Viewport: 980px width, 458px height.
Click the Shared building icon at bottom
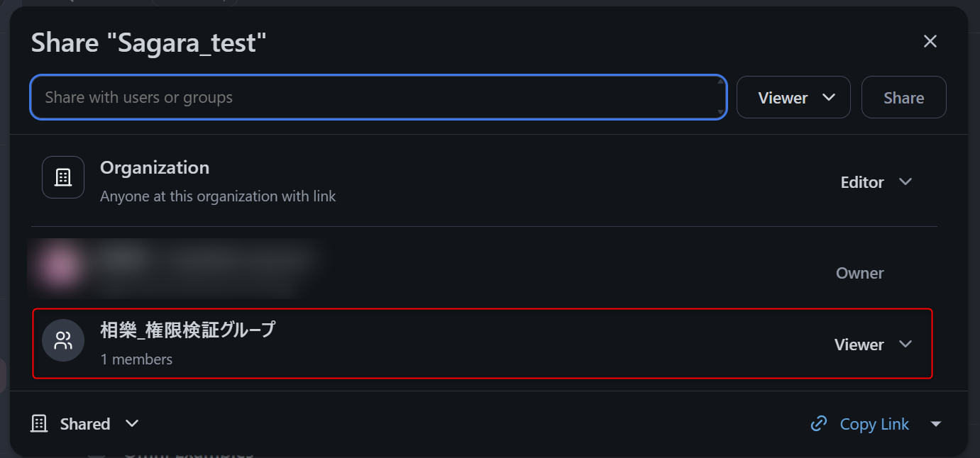click(39, 424)
